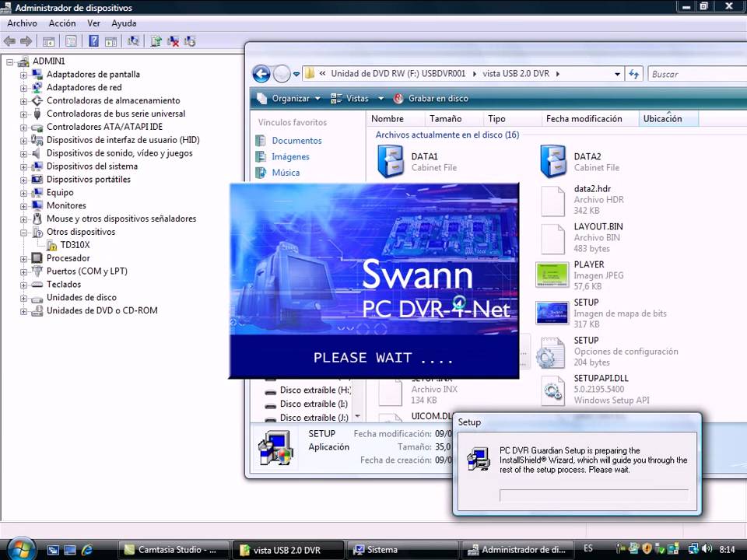The width and height of the screenshot is (747, 560).
Task: Open the Documentos favorite link
Action: pos(296,141)
